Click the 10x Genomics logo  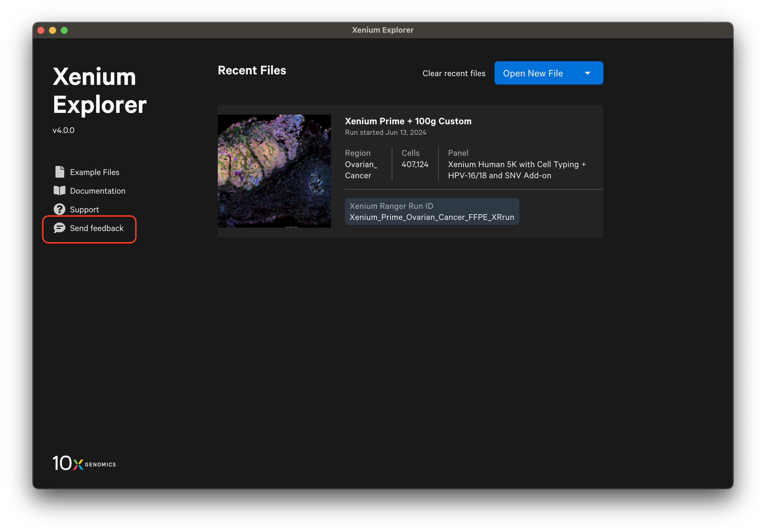point(84,463)
